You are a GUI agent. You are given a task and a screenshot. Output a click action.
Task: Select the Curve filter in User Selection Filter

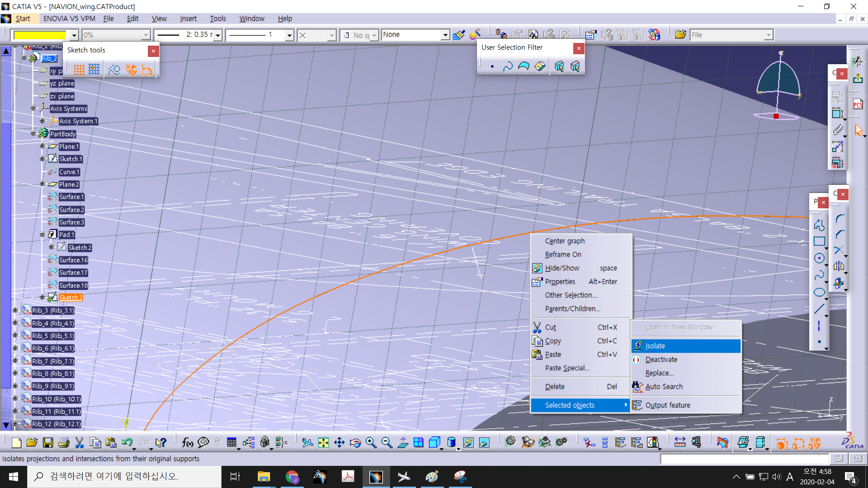(x=508, y=67)
